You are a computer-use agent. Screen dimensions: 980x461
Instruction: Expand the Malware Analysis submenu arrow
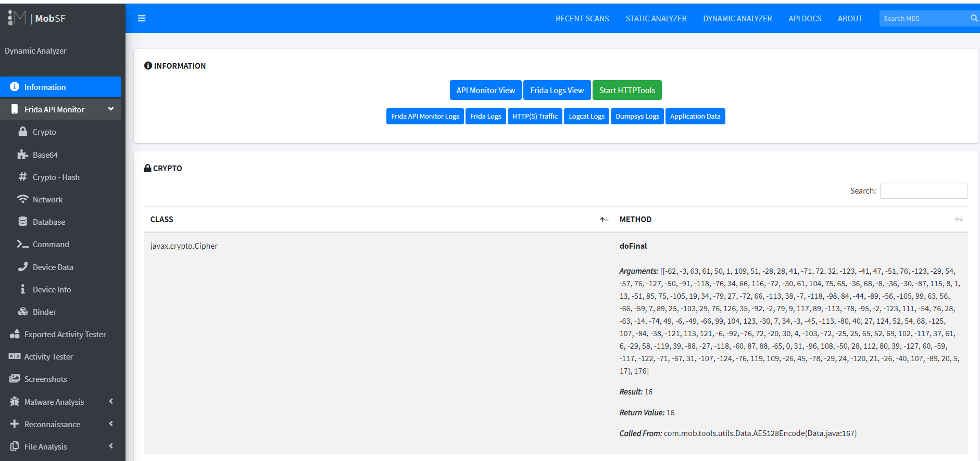[111, 401]
